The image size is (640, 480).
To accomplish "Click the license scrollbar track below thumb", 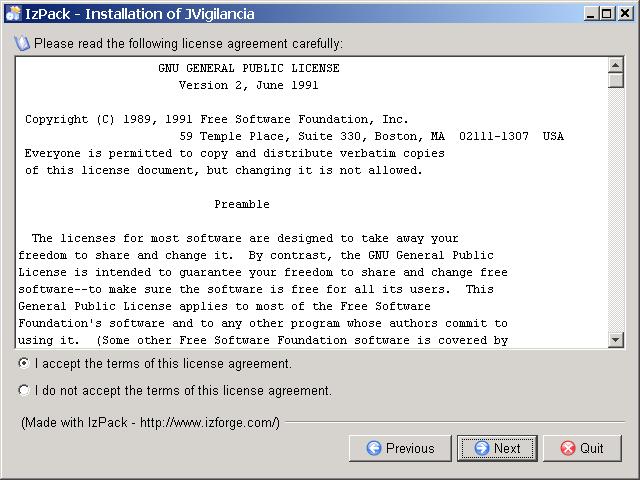I will [x=616, y=210].
